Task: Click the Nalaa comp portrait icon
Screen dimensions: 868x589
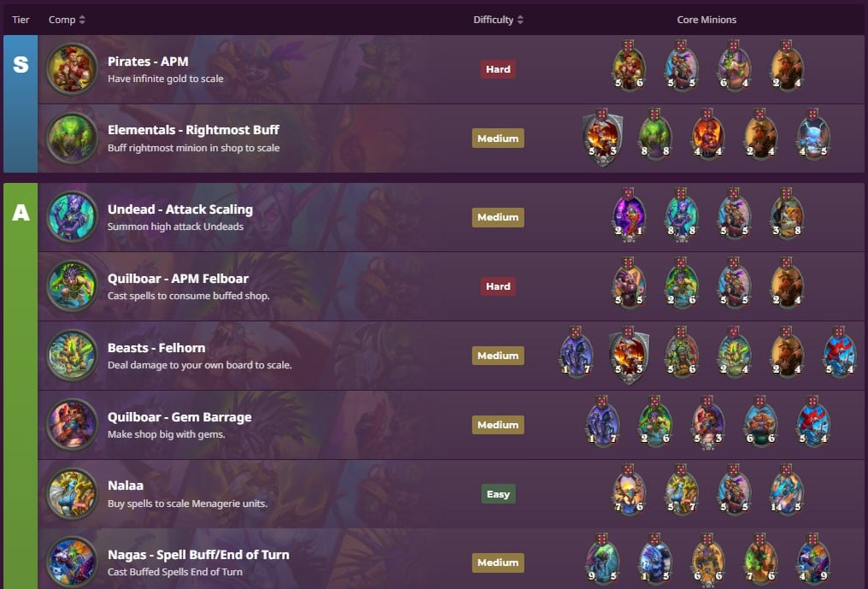Action: [72, 494]
